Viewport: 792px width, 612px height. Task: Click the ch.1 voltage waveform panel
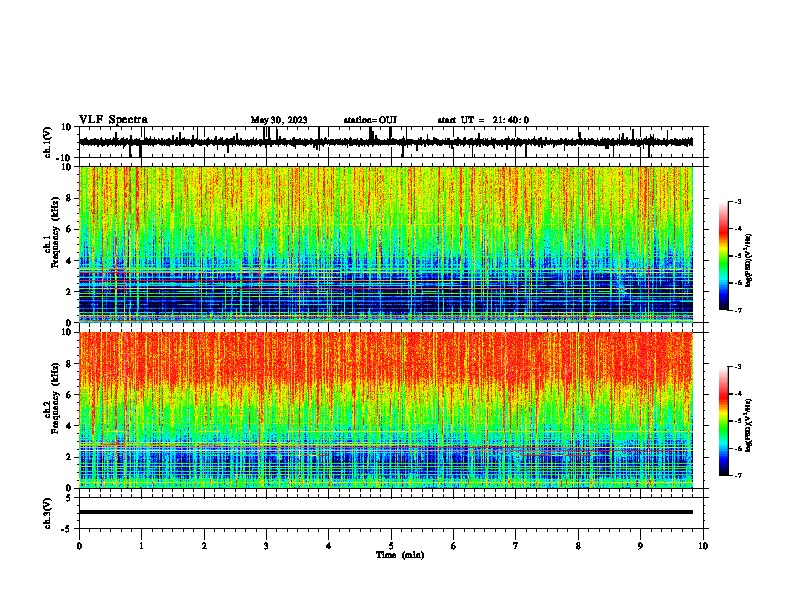click(x=393, y=142)
